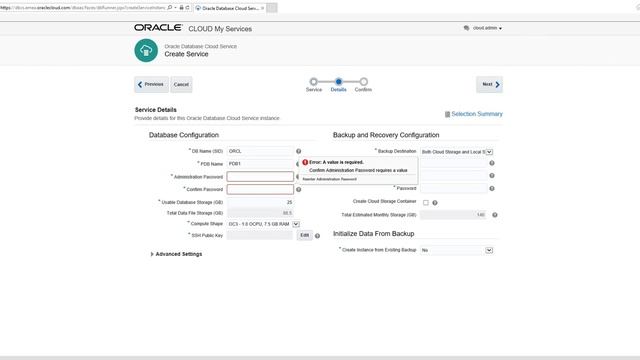Click the Confirm Password field
Viewport: 640px width, 360px height.
[x=260, y=189]
